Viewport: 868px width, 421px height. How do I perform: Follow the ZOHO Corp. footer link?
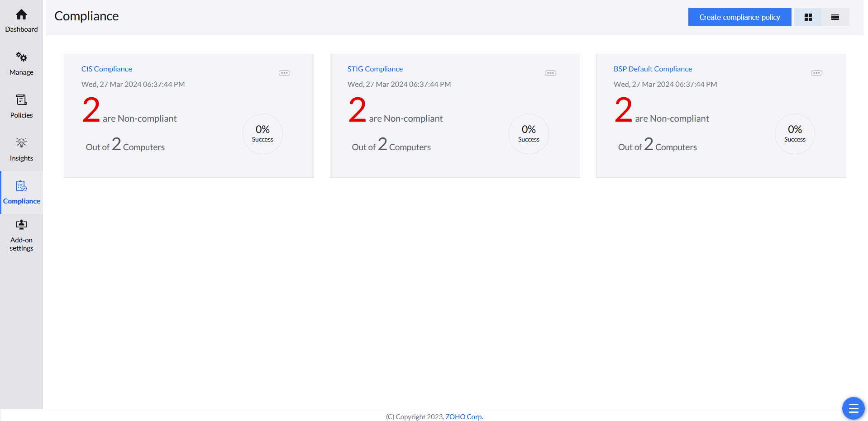(x=464, y=416)
